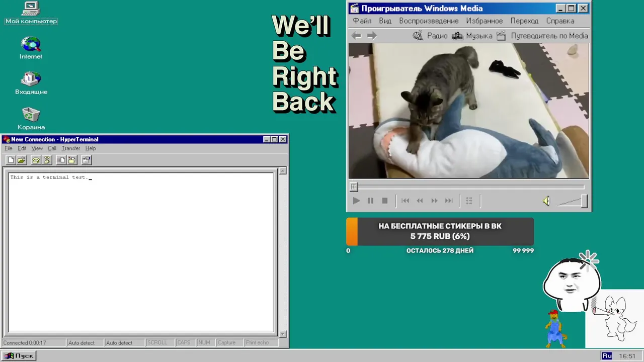The height and width of the screenshot is (362, 644).
Task: Open the View menu in HyperTerminal
Action: pos(37,148)
